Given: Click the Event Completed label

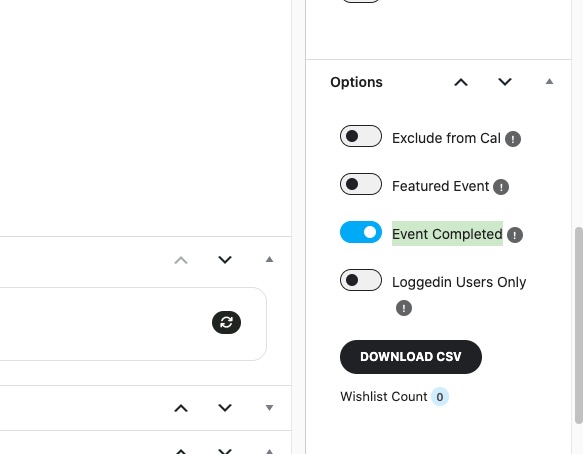Looking at the screenshot, I should 447,234.
